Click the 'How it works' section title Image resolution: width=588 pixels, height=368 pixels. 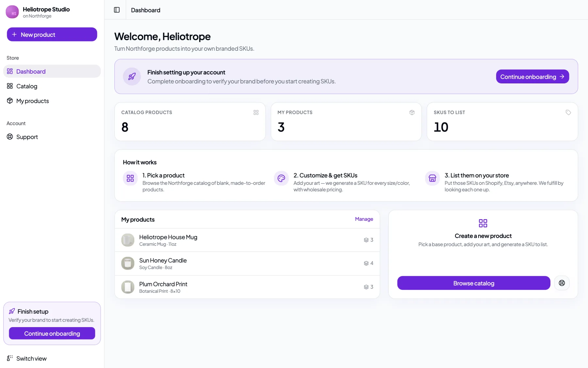point(139,162)
